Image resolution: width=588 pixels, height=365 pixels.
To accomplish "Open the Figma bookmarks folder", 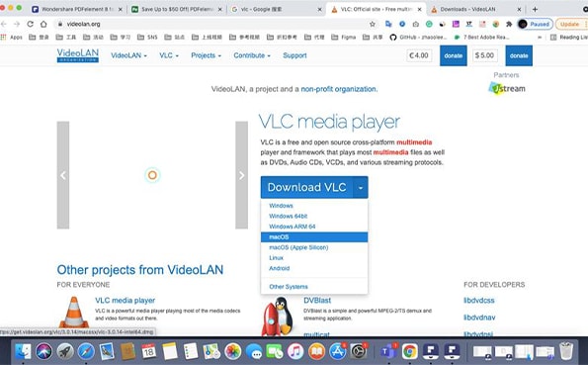I will (343, 38).
